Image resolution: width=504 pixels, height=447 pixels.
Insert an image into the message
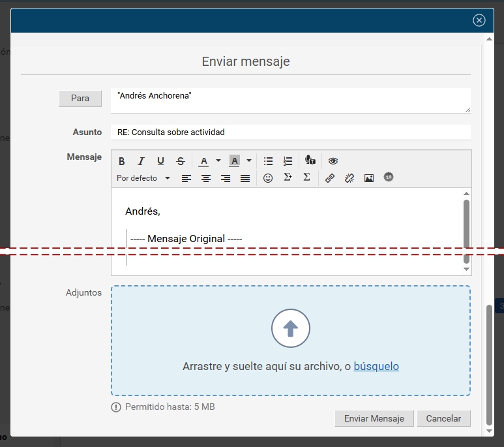pyautogui.click(x=369, y=178)
